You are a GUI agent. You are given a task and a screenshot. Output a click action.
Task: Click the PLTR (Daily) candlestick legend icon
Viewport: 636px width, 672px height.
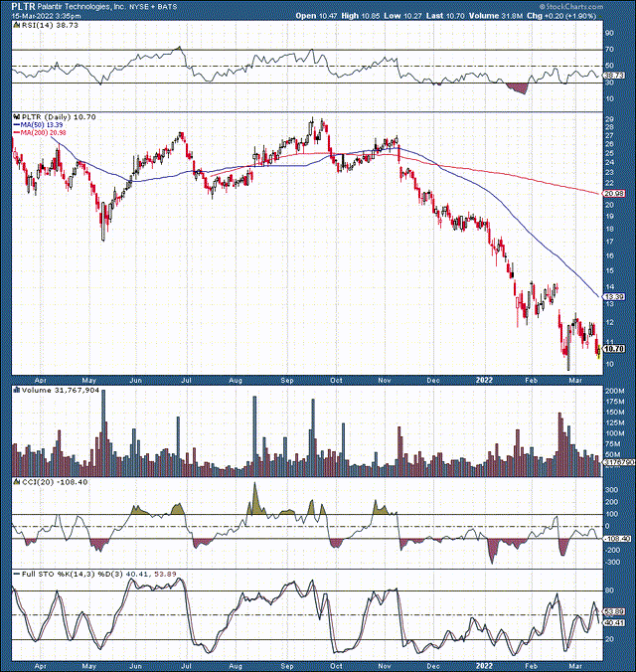pos(17,117)
